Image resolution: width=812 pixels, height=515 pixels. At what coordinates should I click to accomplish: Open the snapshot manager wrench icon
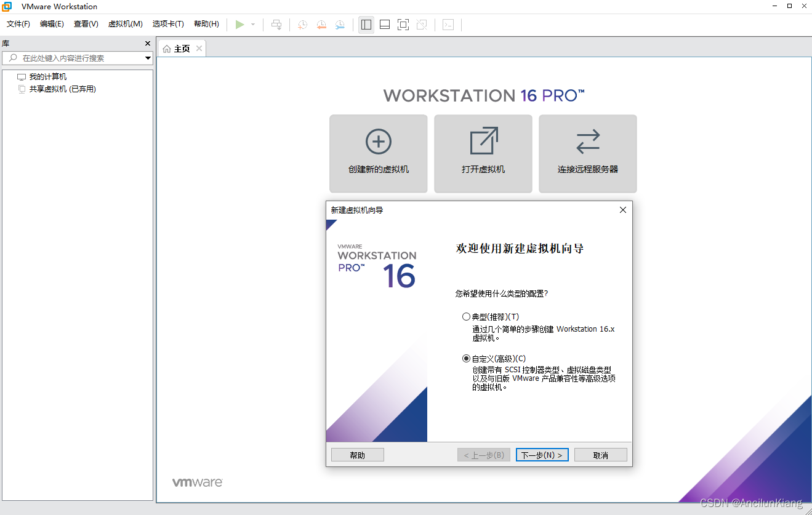click(x=340, y=25)
